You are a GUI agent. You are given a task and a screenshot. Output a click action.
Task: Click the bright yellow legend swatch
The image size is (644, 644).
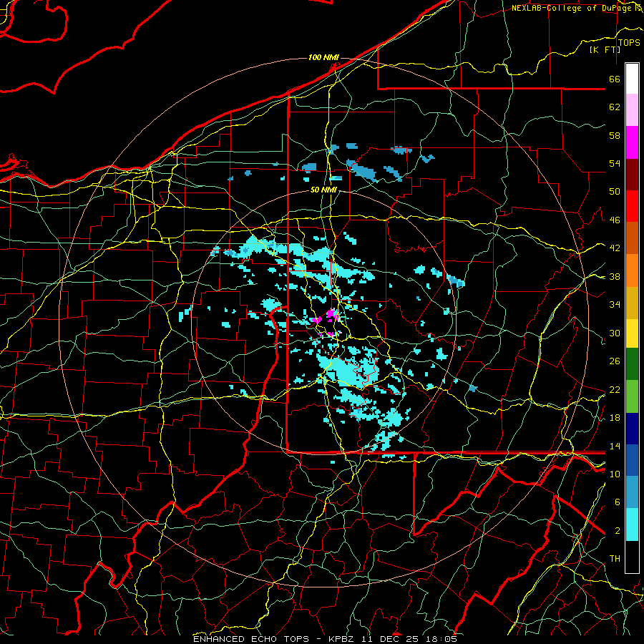point(632,333)
